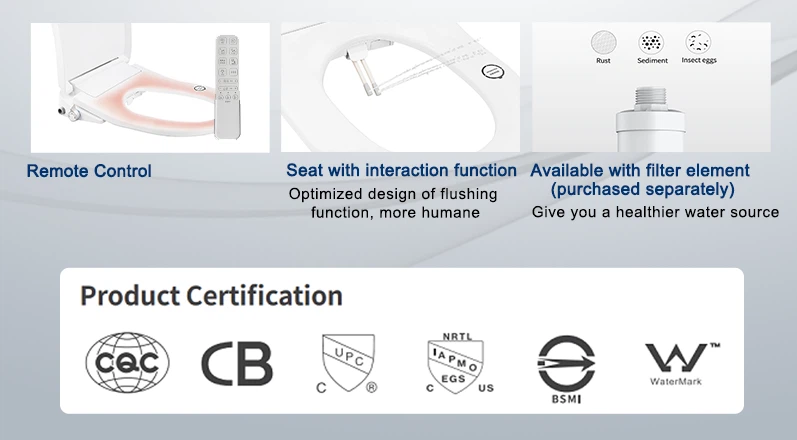Screen dimensions: 797x440
Task: Click the Rust filter icon
Action: click(x=604, y=44)
